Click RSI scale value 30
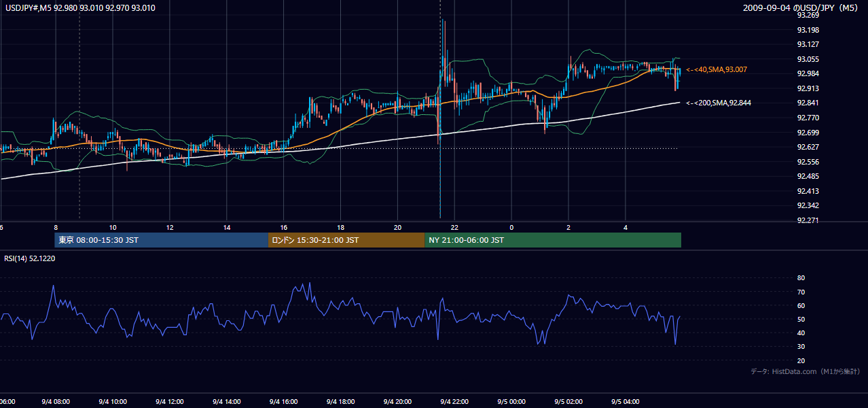Screen dimensions: 868x408 801,347
